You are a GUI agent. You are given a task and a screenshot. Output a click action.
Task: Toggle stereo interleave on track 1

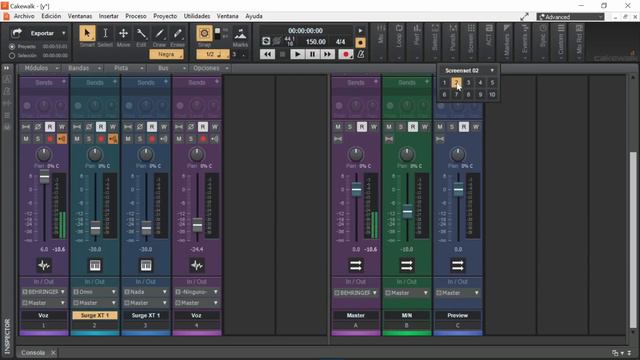[26, 127]
